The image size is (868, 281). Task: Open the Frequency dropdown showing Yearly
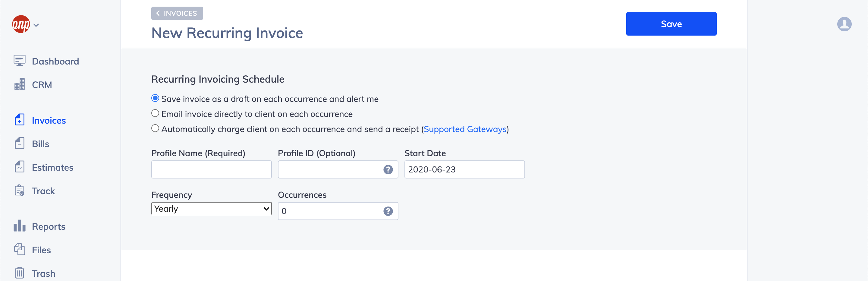[211, 209]
